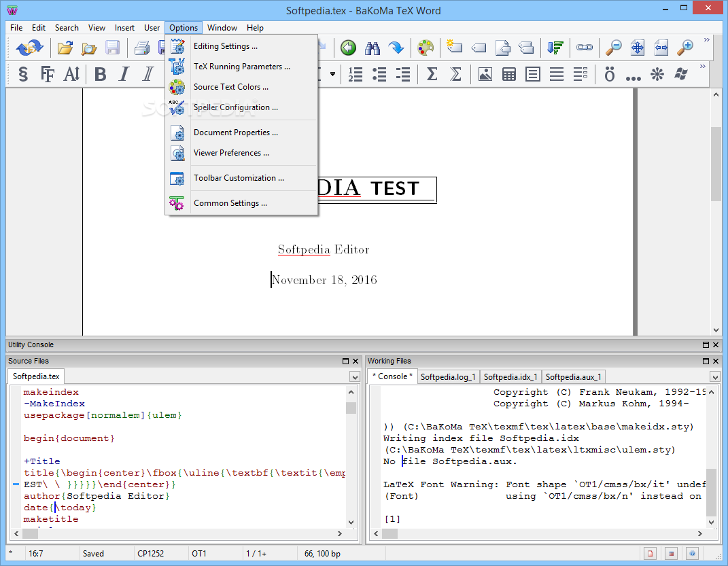Apply bold formatting
Viewport: 728px width, 566px height.
pos(101,74)
